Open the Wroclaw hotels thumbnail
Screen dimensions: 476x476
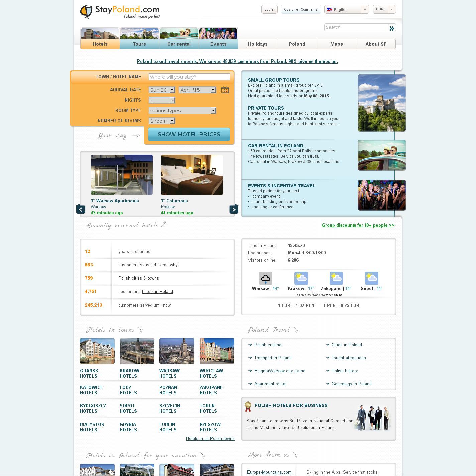tap(217, 351)
